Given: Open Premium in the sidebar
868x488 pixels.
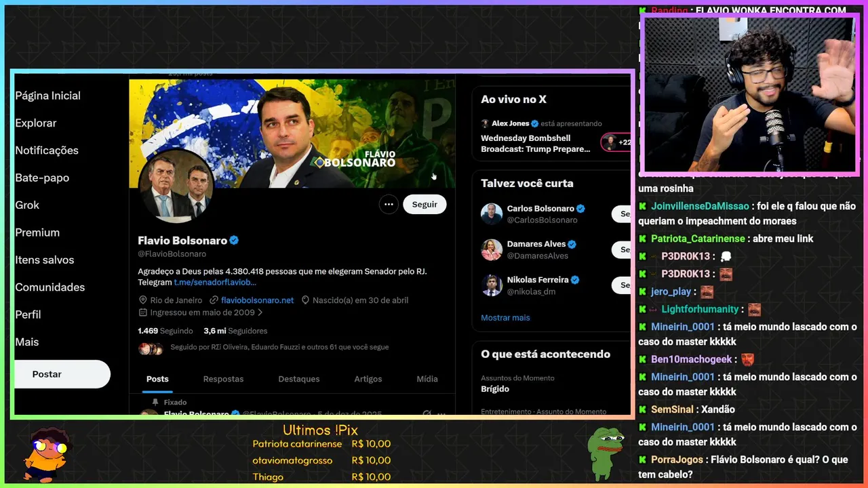Looking at the screenshot, I should [37, 232].
